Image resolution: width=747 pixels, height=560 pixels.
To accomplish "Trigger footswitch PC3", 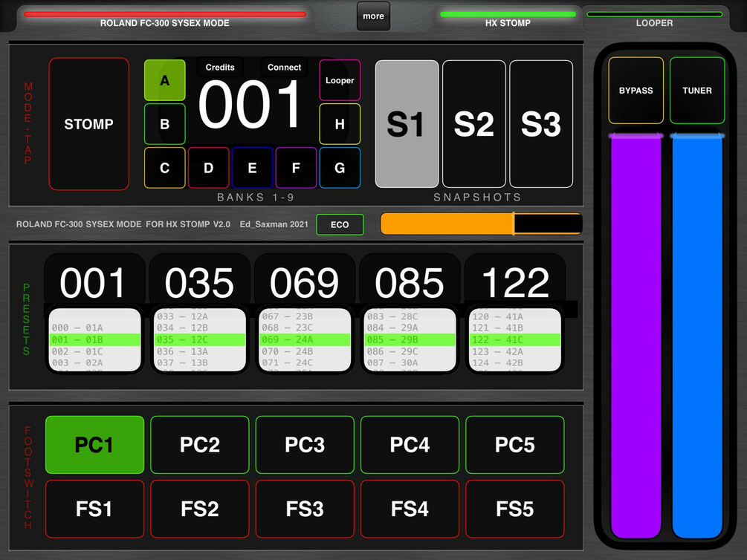I will pyautogui.click(x=305, y=445).
